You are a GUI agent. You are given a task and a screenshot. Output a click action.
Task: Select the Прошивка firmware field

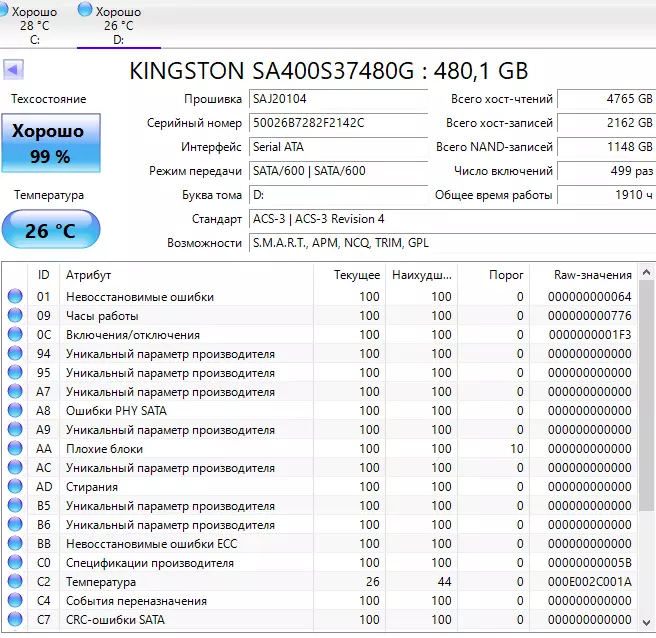pyautogui.click(x=335, y=99)
